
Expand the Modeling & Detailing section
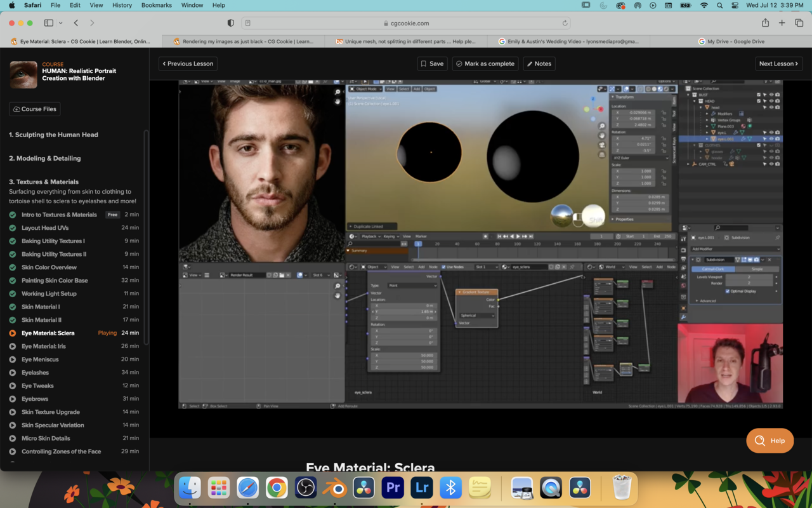click(44, 158)
